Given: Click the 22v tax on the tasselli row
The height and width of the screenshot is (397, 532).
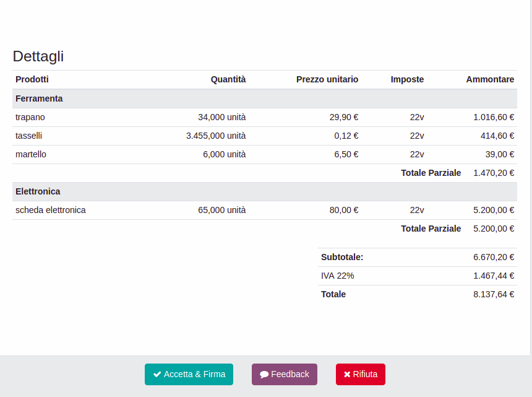Looking at the screenshot, I should [x=417, y=136].
